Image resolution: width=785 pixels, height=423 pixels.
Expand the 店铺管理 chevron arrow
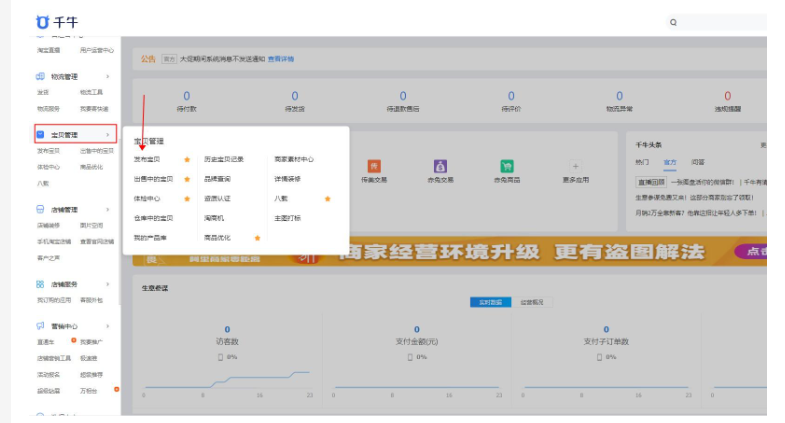(x=108, y=209)
